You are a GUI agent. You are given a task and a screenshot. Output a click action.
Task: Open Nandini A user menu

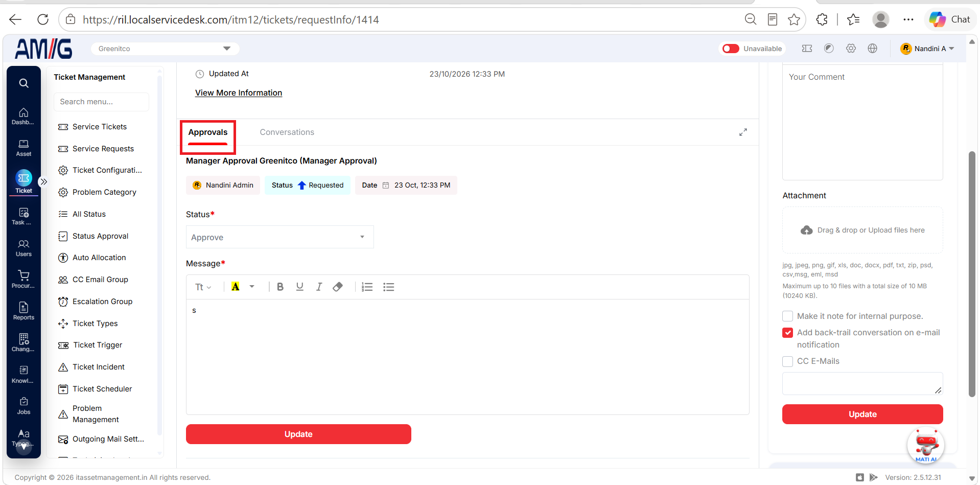[x=927, y=49]
